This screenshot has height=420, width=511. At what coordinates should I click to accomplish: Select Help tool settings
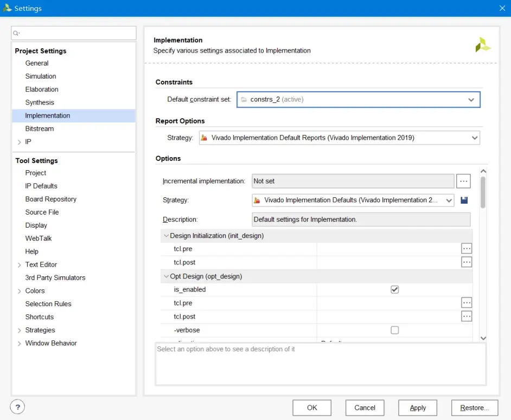point(31,251)
